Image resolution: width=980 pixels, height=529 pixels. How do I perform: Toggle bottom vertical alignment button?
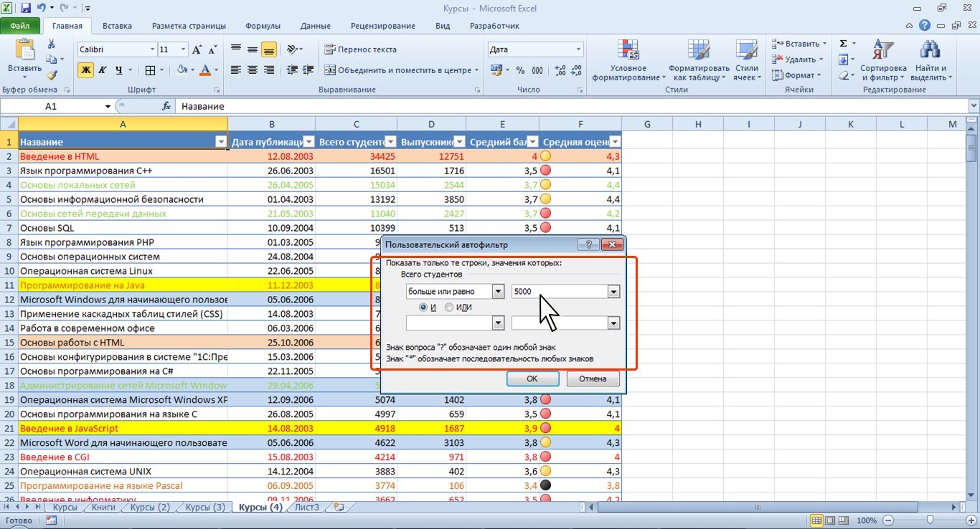point(269,49)
